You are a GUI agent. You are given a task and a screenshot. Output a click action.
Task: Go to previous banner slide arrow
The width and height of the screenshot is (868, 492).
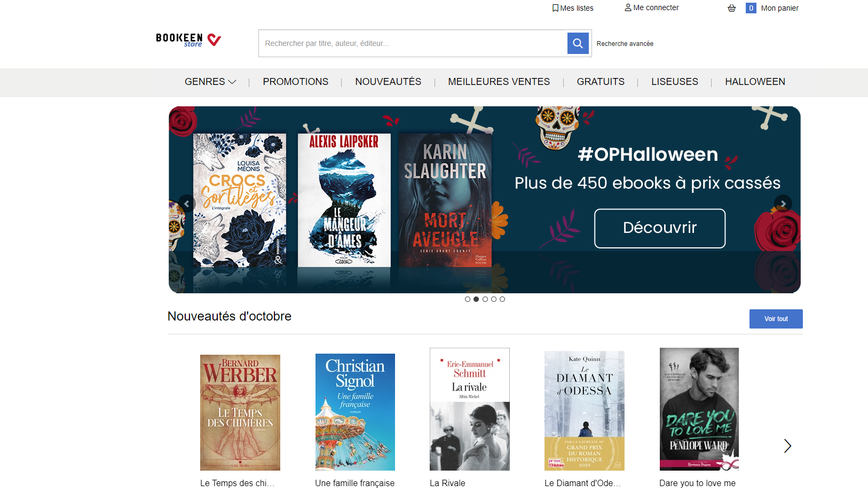[186, 204]
